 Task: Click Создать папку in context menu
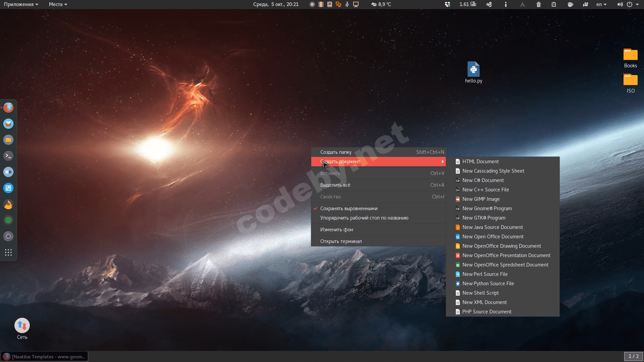coord(336,152)
